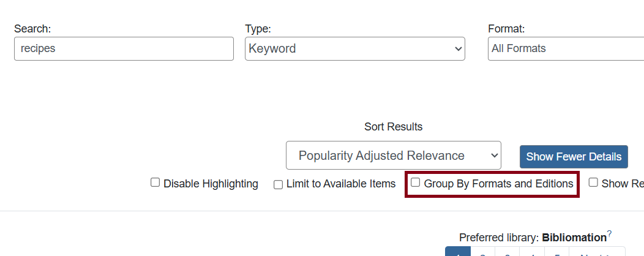The width and height of the screenshot is (644, 256).
Task: Open the Popularity Adjusted Relevance sort menu
Action: (393, 156)
